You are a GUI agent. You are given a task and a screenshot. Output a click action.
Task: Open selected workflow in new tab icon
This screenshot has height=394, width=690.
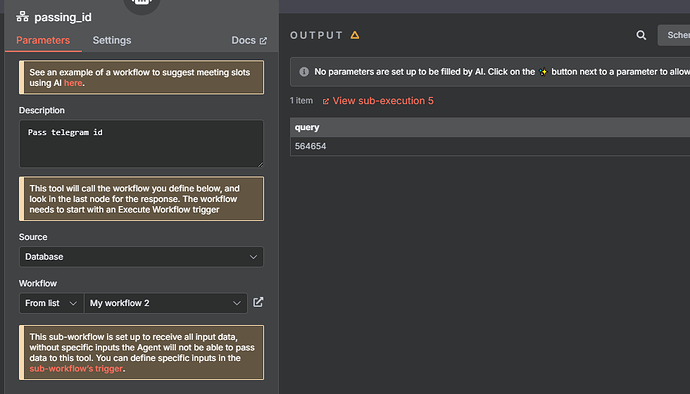click(258, 302)
